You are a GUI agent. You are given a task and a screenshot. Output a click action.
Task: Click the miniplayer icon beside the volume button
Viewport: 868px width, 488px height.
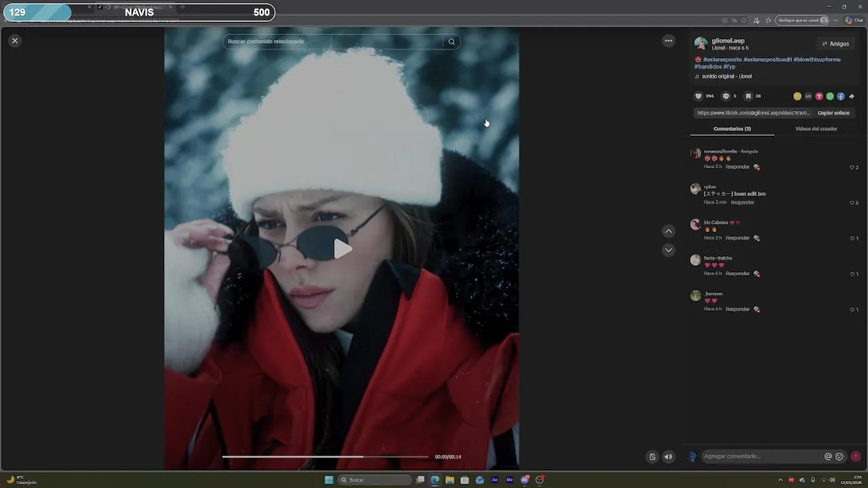tap(652, 457)
